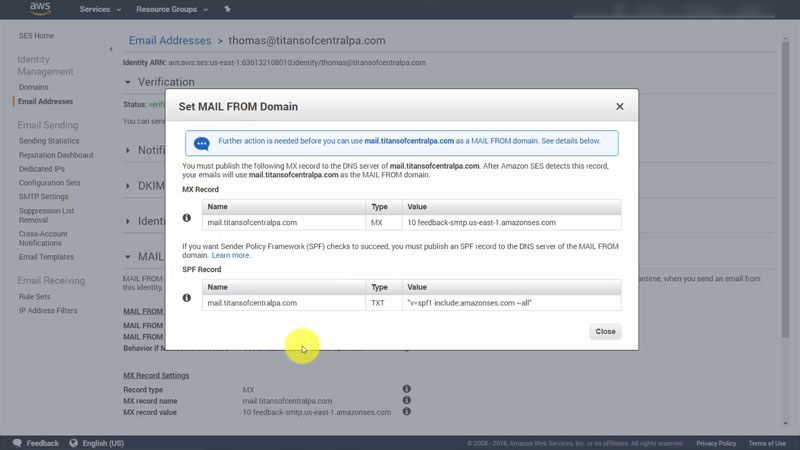This screenshot has width=800, height=450.
Task: Click Email Addresses breadcrumb link
Action: (170, 41)
